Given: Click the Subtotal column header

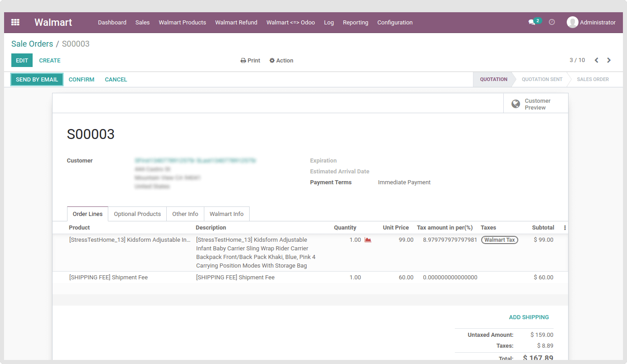Looking at the screenshot, I should pyautogui.click(x=543, y=228).
